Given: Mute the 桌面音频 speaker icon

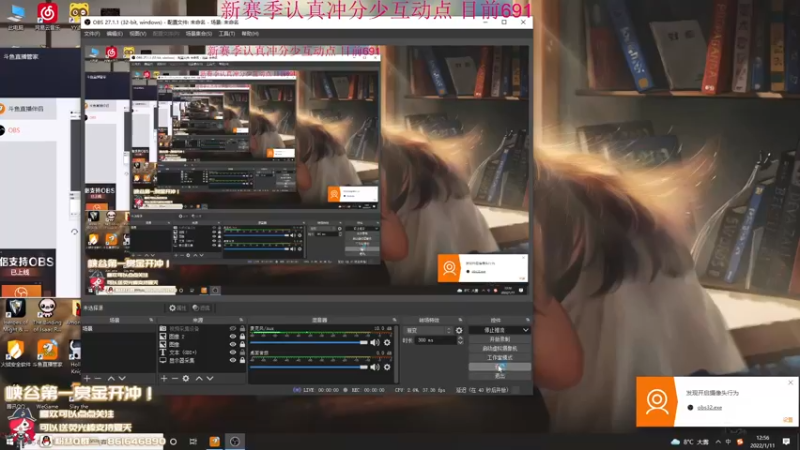Looking at the screenshot, I should point(375,367).
